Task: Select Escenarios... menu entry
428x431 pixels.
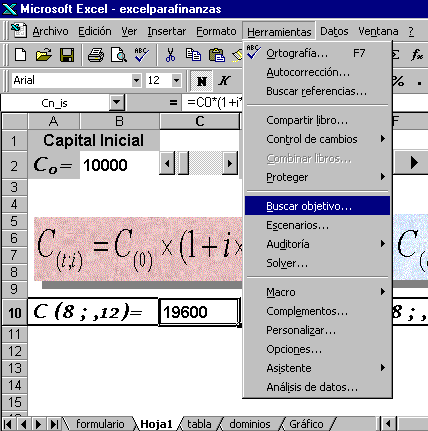Action: (317, 225)
